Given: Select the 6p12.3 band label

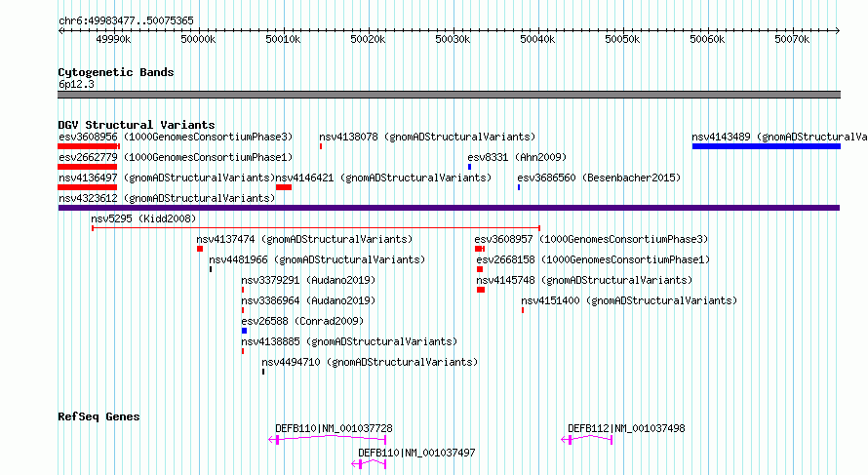Looking at the screenshot, I should tap(76, 85).
